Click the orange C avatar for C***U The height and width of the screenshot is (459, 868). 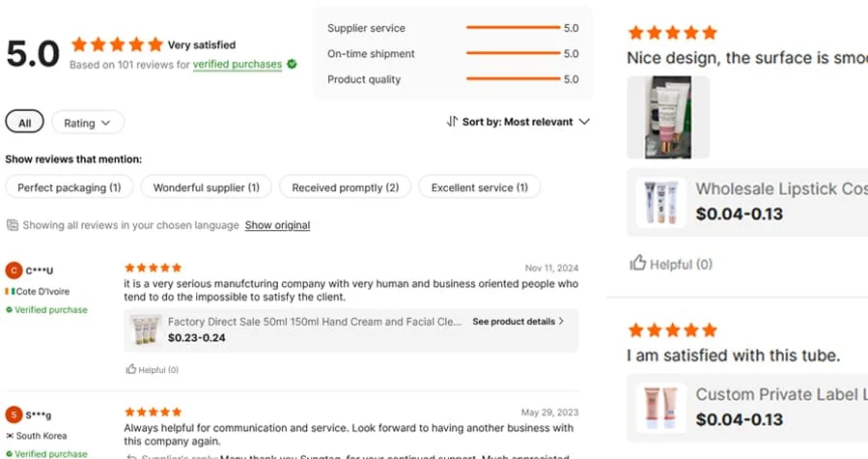pos(14,271)
